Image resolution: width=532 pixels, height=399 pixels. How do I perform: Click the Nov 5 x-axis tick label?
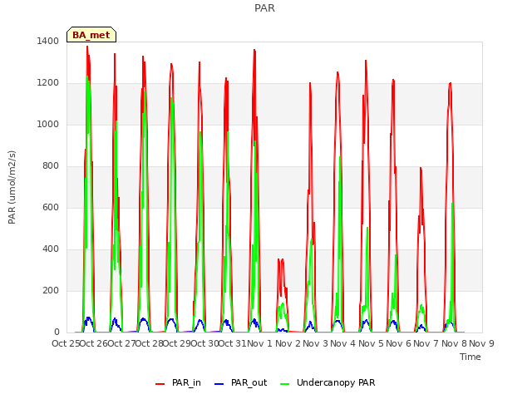(371, 343)
